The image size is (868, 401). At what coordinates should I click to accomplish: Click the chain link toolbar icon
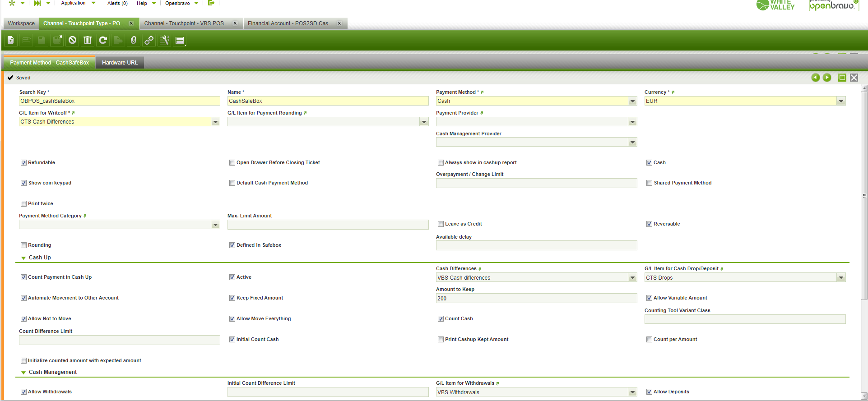coord(149,41)
